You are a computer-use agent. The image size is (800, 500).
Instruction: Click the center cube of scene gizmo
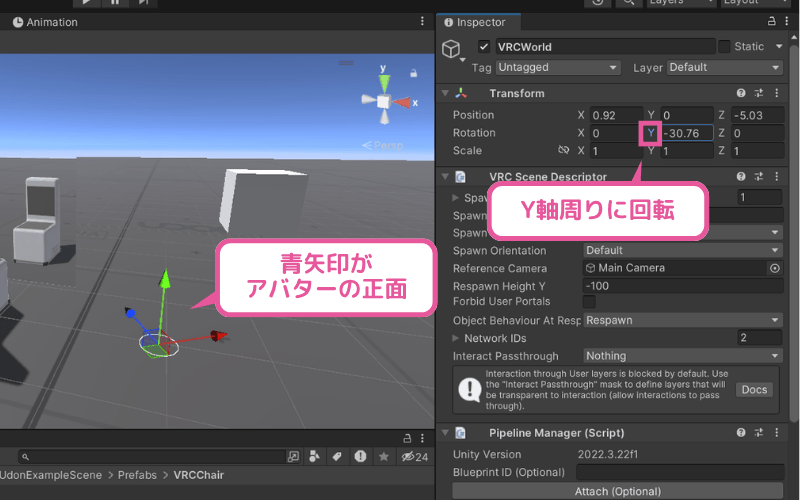384,102
